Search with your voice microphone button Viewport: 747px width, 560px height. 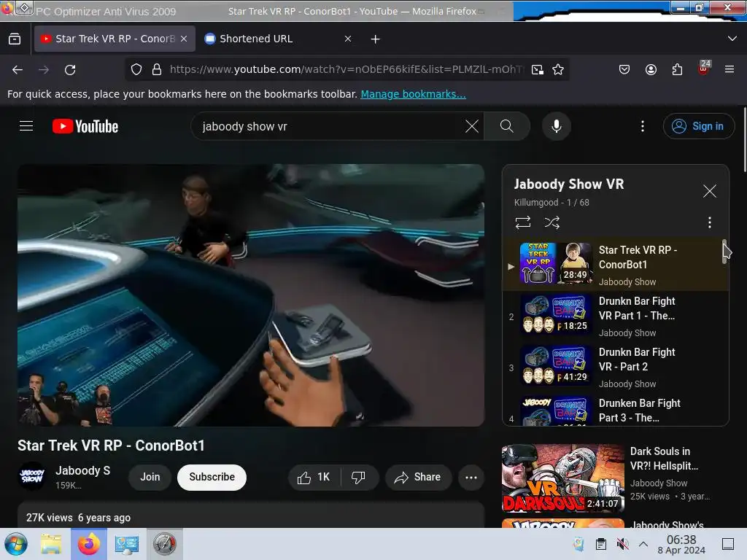point(556,126)
